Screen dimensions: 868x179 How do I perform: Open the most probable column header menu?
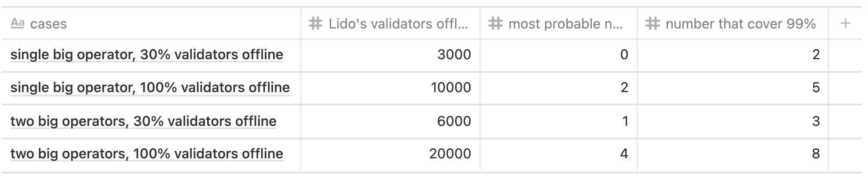558,23
